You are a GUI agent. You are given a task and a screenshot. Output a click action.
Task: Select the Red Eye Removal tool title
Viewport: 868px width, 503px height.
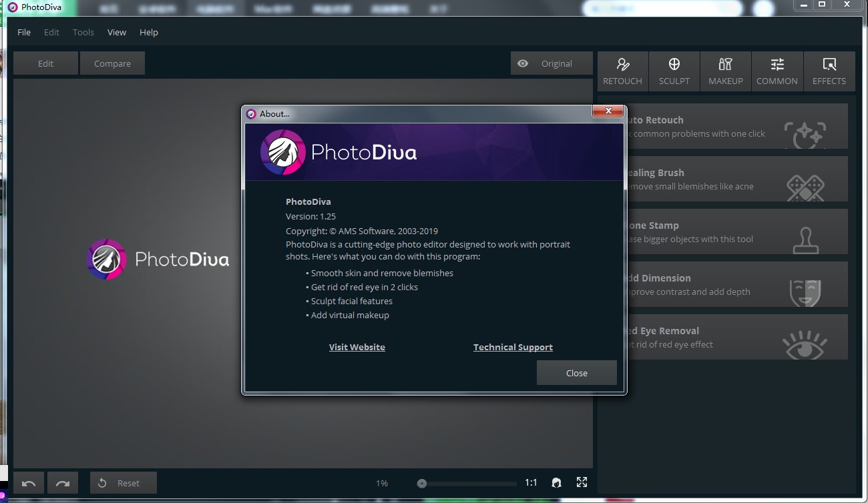662,331
